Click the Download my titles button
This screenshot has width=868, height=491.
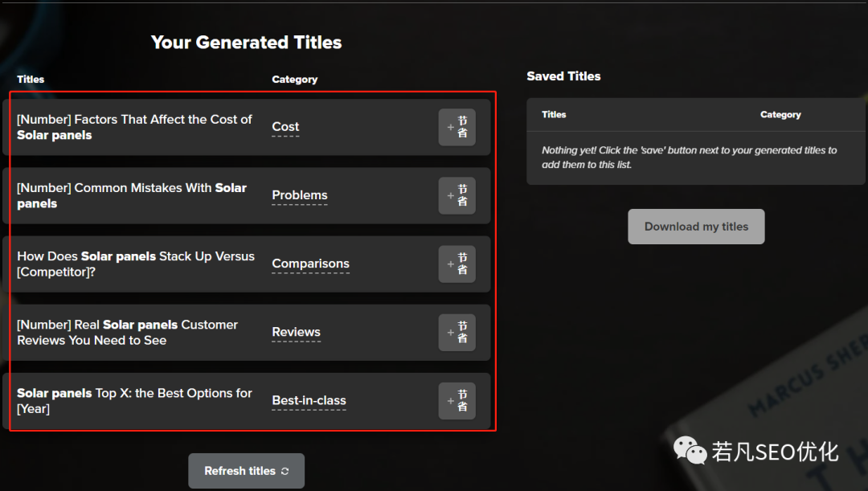point(696,227)
